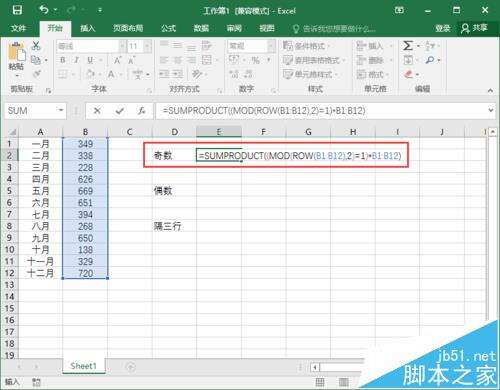Toggle Wrap Text icon
500x390 pixels.
coord(207,46)
